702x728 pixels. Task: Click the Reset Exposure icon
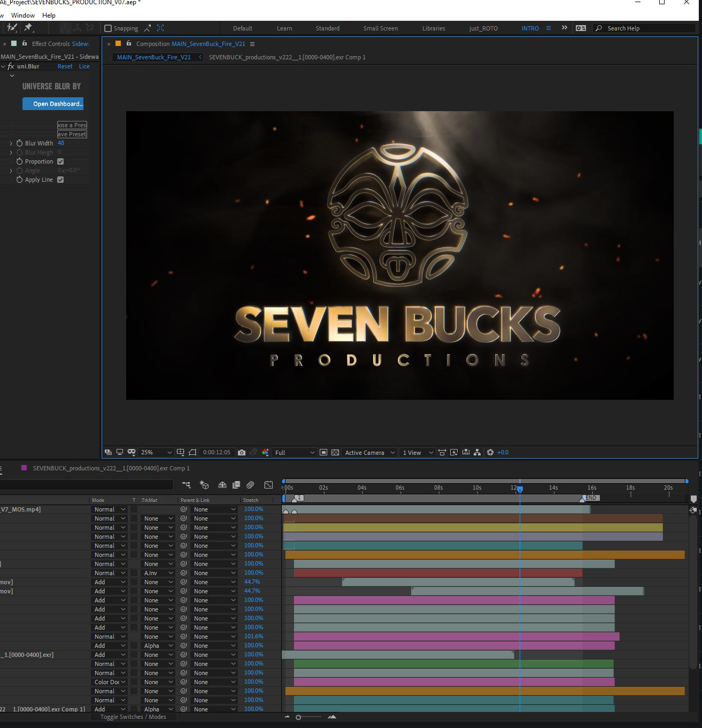pyautogui.click(x=490, y=452)
